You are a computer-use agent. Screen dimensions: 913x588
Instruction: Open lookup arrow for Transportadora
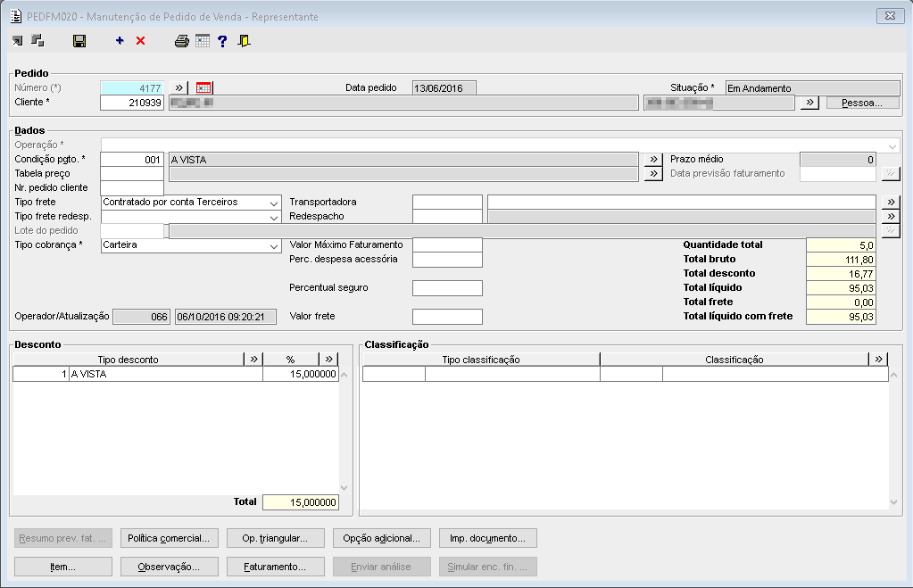891,202
